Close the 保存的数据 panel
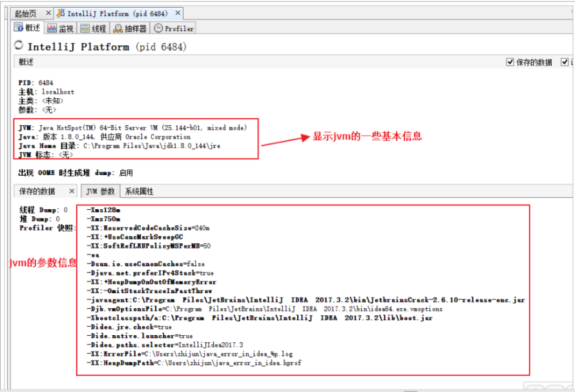Viewport: 575px width, 392px height. click(72, 191)
